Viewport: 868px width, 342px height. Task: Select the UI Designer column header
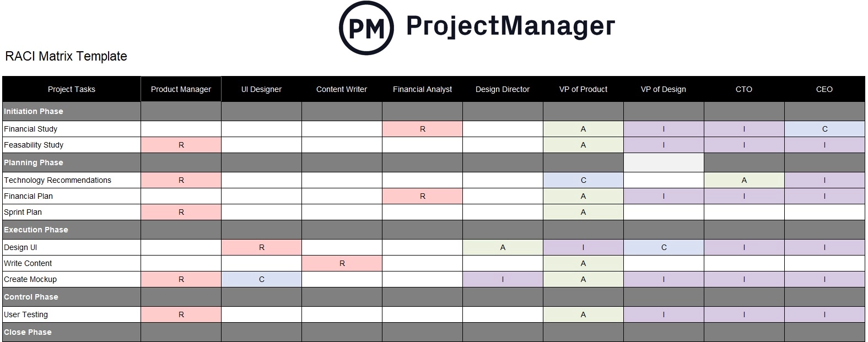point(261,89)
